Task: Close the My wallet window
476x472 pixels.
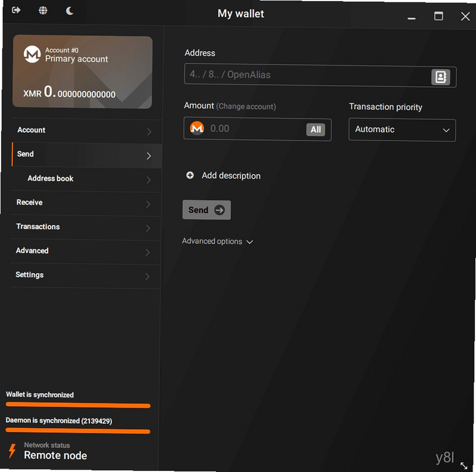Action: point(465,17)
